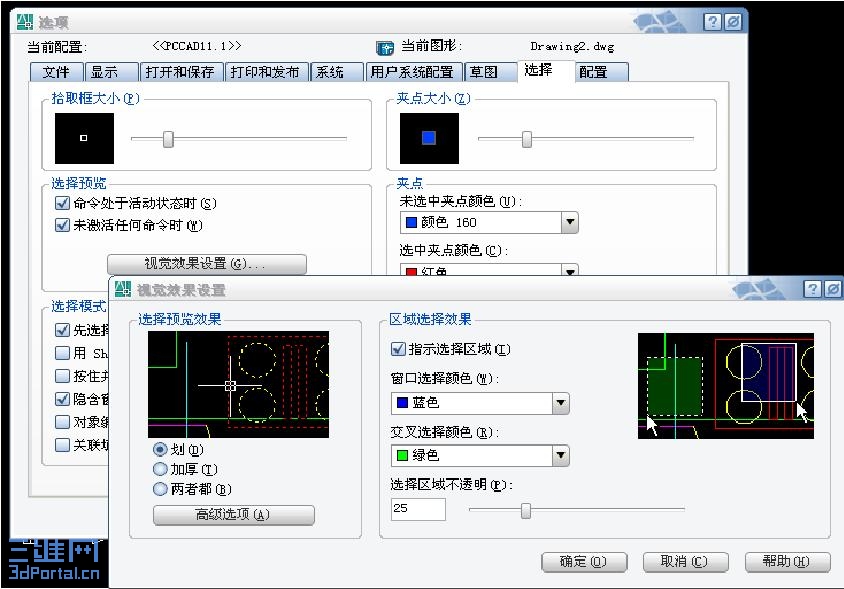The image size is (844, 589).
Task: Click the close icon in 选项 title bar
Action: tap(733, 22)
